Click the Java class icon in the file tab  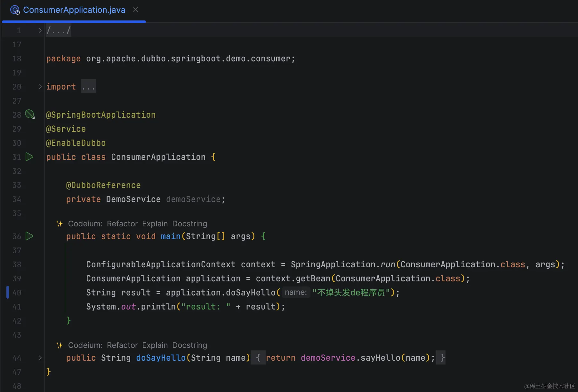click(x=15, y=10)
